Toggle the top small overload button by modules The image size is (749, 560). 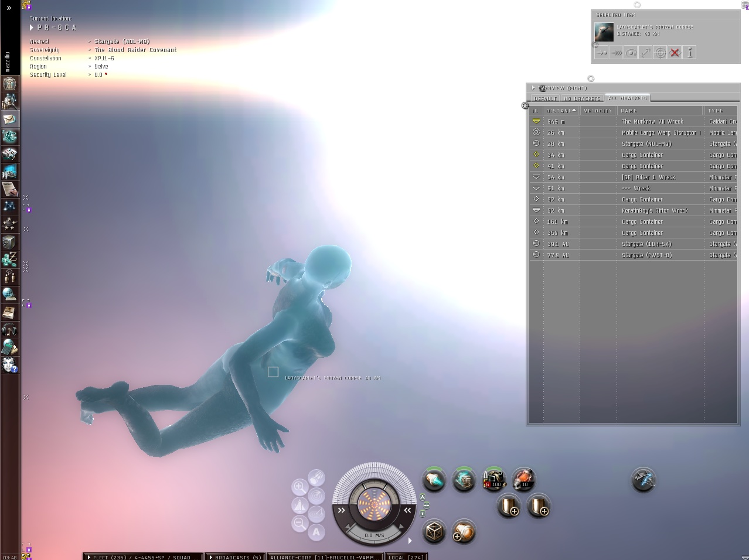point(423,497)
